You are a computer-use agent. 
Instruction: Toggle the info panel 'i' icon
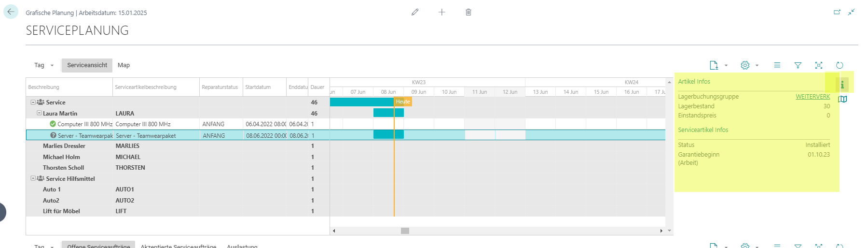point(842,85)
